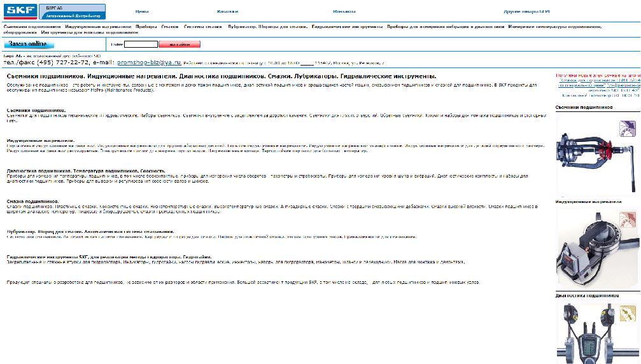The width and height of the screenshot is (641, 364).
Task: Click the Смазка подшипников. section heading
Action: pos(32,201)
